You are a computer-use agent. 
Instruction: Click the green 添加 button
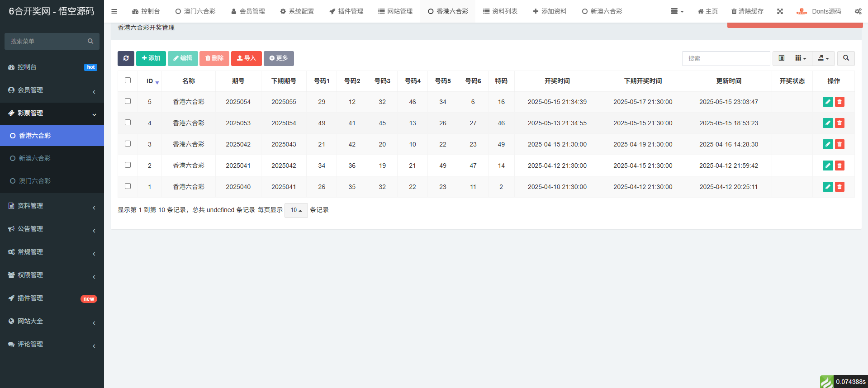151,58
